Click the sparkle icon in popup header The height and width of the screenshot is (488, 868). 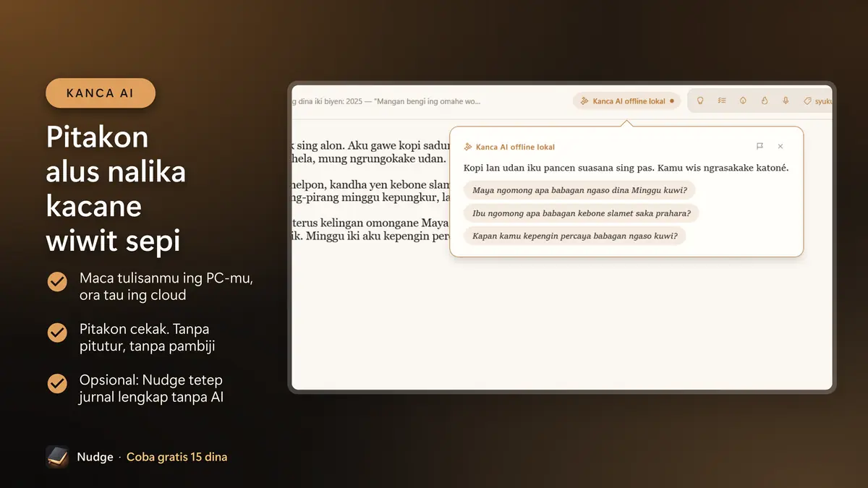tap(468, 147)
